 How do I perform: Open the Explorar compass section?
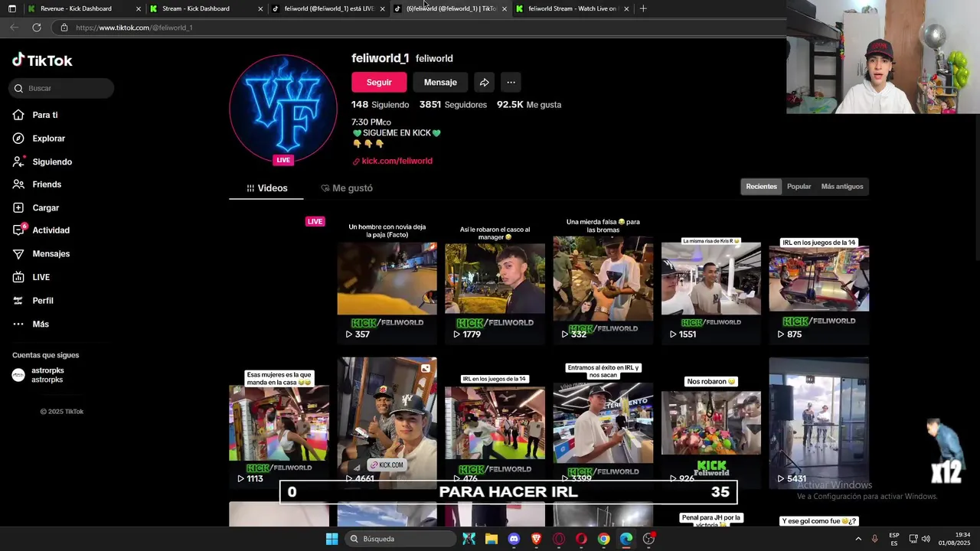click(x=39, y=139)
